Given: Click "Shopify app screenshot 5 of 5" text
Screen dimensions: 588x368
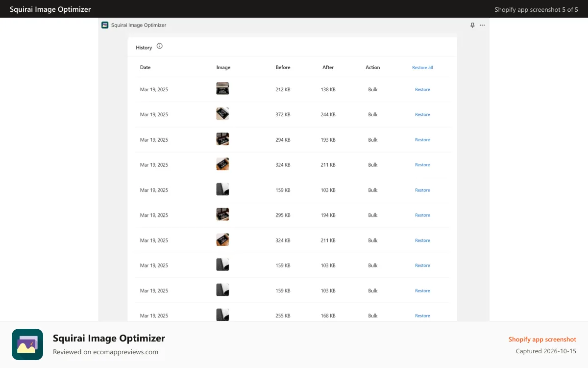Looking at the screenshot, I should 537,9.
